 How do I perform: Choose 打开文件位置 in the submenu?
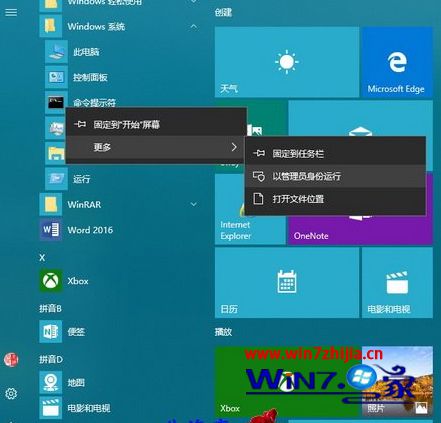pyautogui.click(x=335, y=199)
